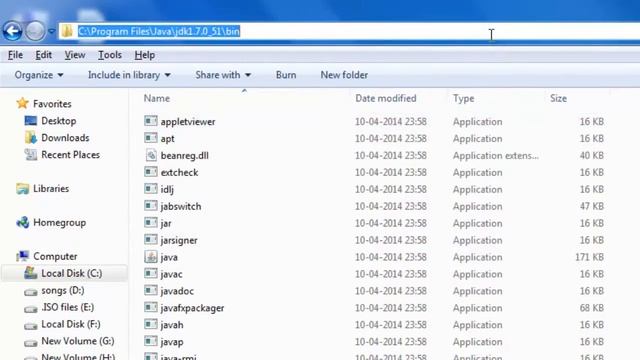Click the Downloads folder icon

point(31,138)
